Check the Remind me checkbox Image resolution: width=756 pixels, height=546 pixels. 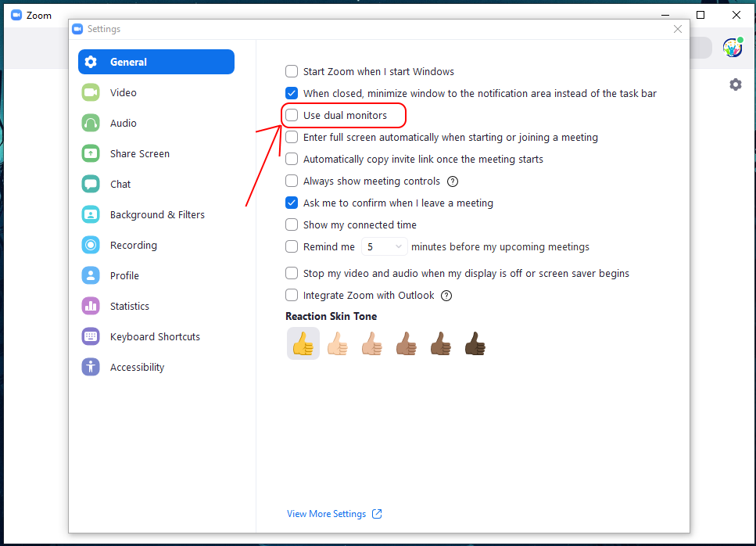[x=292, y=246]
